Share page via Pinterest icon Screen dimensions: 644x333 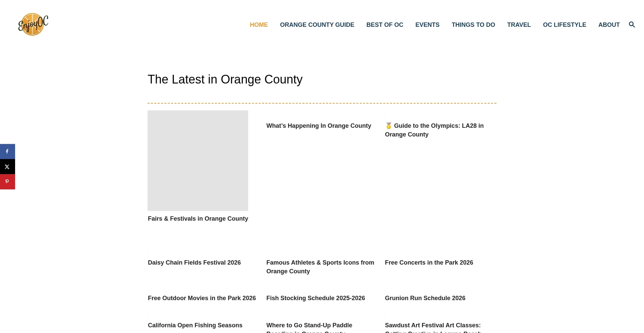7,182
